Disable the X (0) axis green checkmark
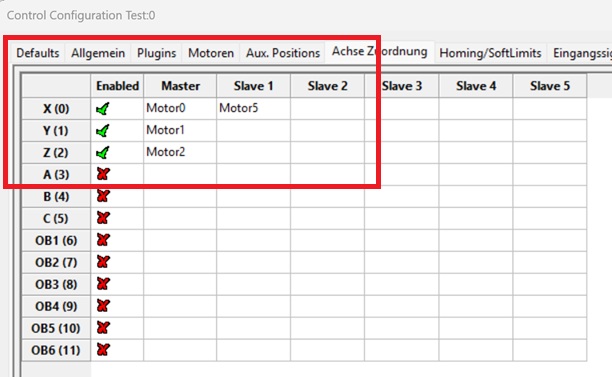Viewport: 612px width, 377px height. [x=103, y=109]
